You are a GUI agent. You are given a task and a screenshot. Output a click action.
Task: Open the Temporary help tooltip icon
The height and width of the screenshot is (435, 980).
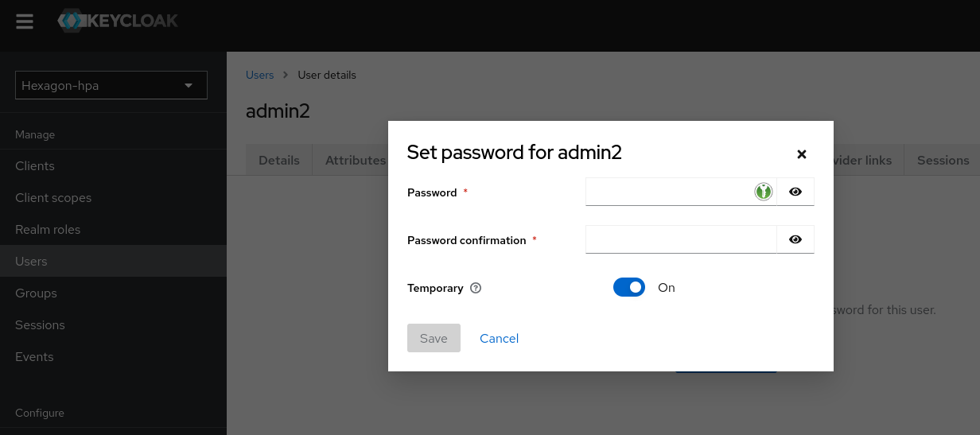(476, 288)
